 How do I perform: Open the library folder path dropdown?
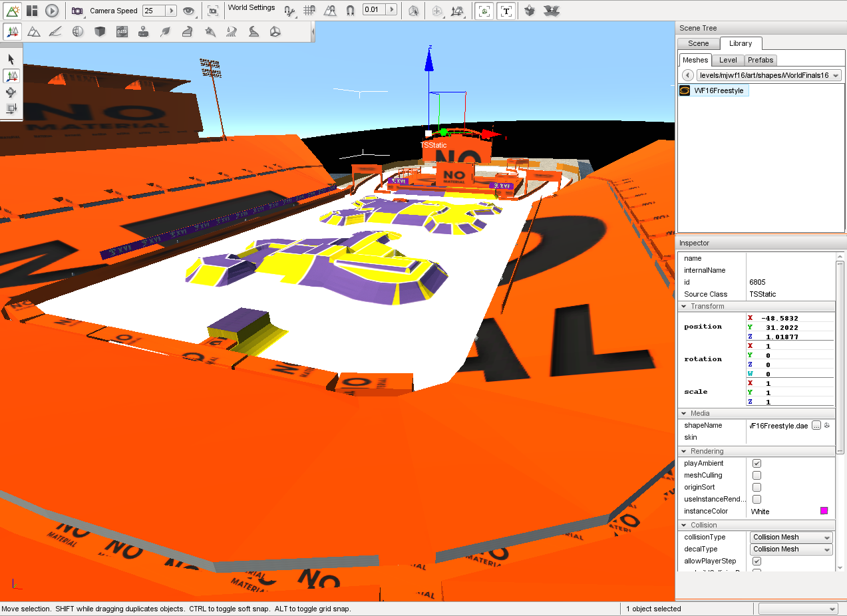768,75
